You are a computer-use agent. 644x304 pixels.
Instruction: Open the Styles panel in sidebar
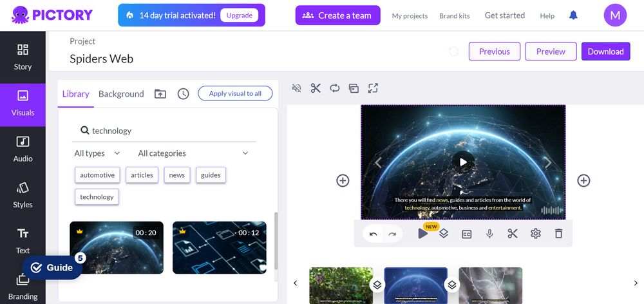point(23,196)
